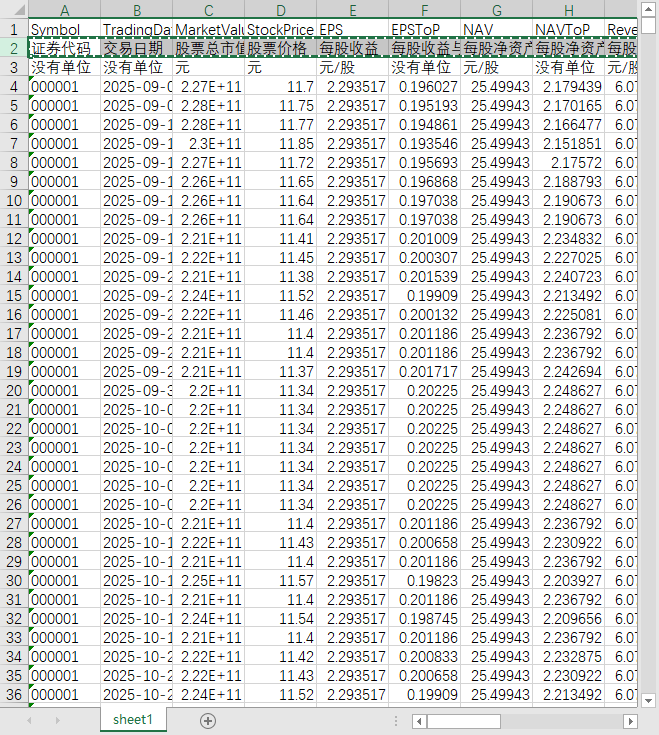Screen dimensions: 659x735
Task: Select column H header
Action: pyautogui.click(x=569, y=9)
